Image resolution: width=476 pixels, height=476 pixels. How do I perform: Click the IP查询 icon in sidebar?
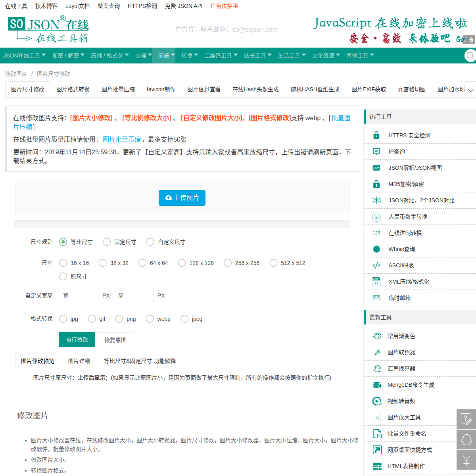(376, 152)
